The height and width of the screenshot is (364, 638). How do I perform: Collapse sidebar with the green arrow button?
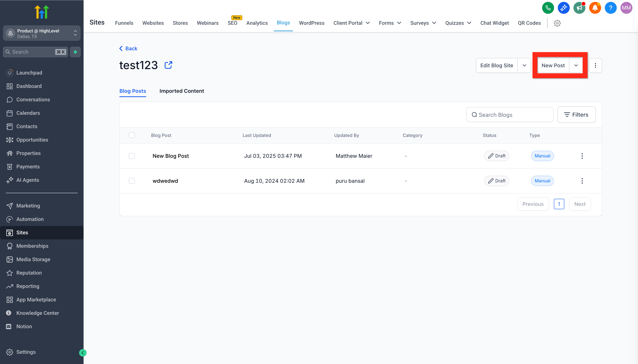click(83, 352)
